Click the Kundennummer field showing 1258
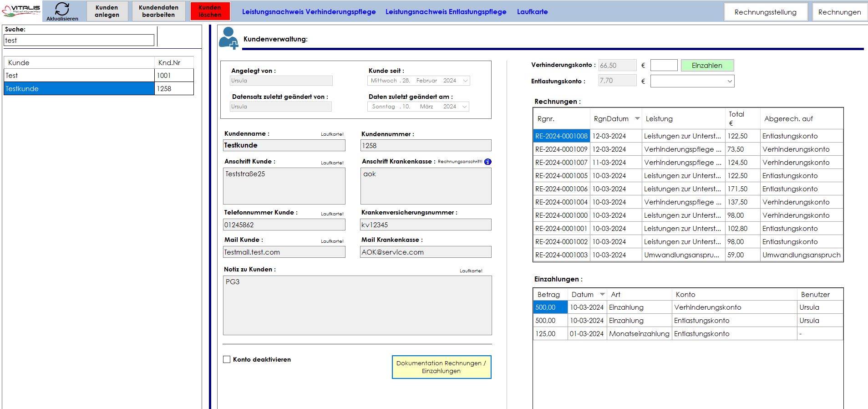The height and width of the screenshot is (409, 868). [x=426, y=145]
